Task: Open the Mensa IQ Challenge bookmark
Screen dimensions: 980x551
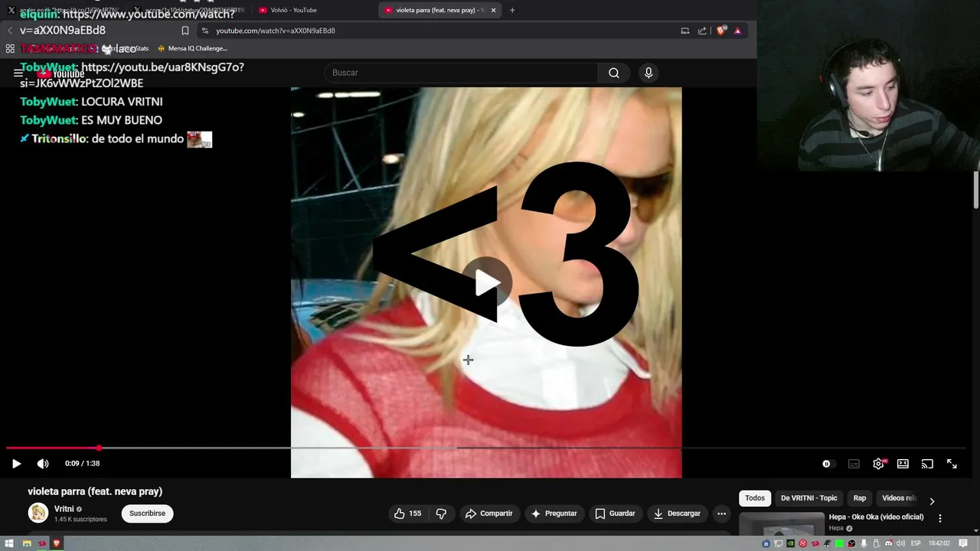Action: [192, 48]
